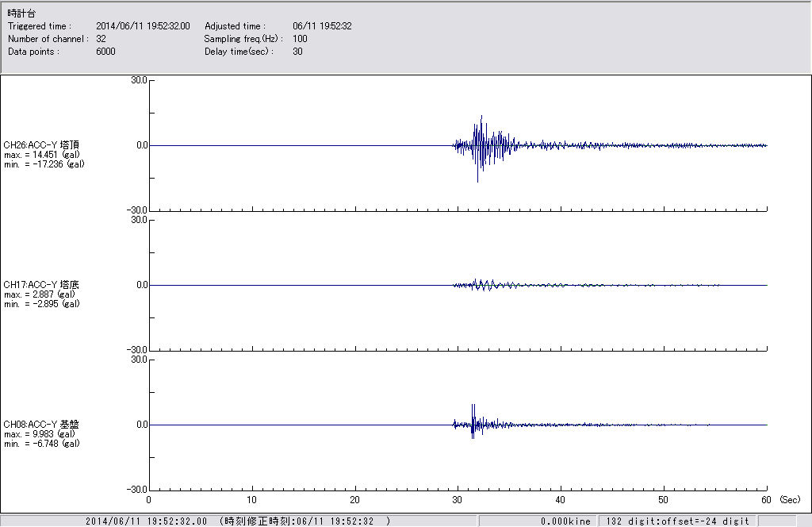812x527 pixels.
Task: Select the Delay time value 30
Action: click(x=297, y=52)
